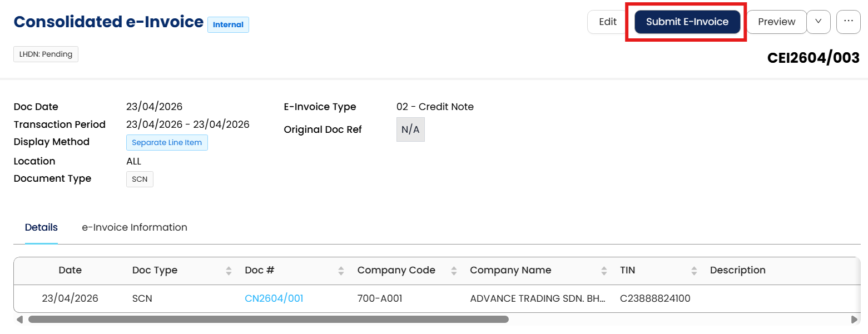868x334 pixels.
Task: Click the Doc # sort arrows
Action: 341,271
